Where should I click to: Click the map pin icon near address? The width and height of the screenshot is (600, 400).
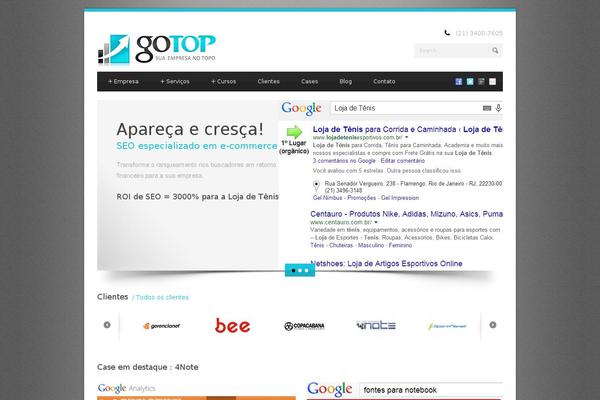click(316, 186)
